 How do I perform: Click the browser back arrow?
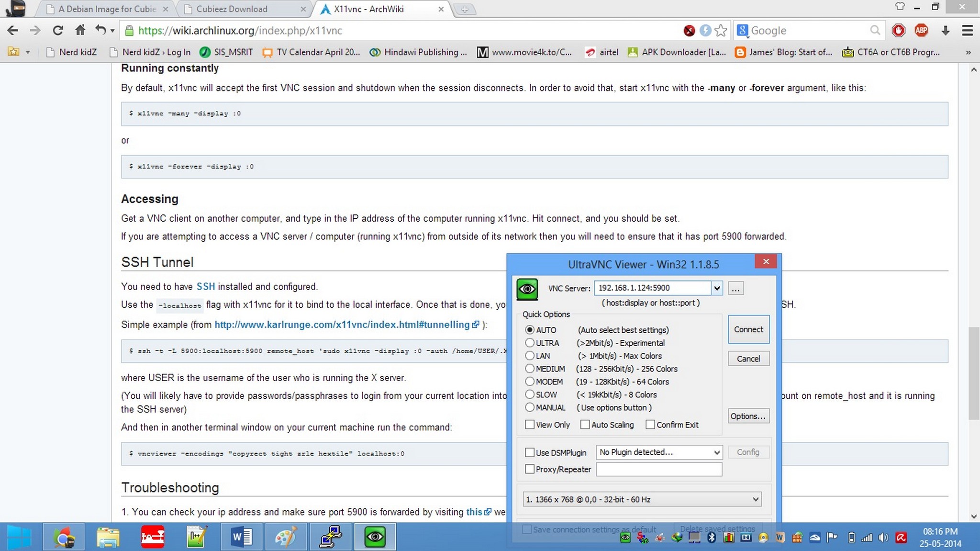[13, 31]
